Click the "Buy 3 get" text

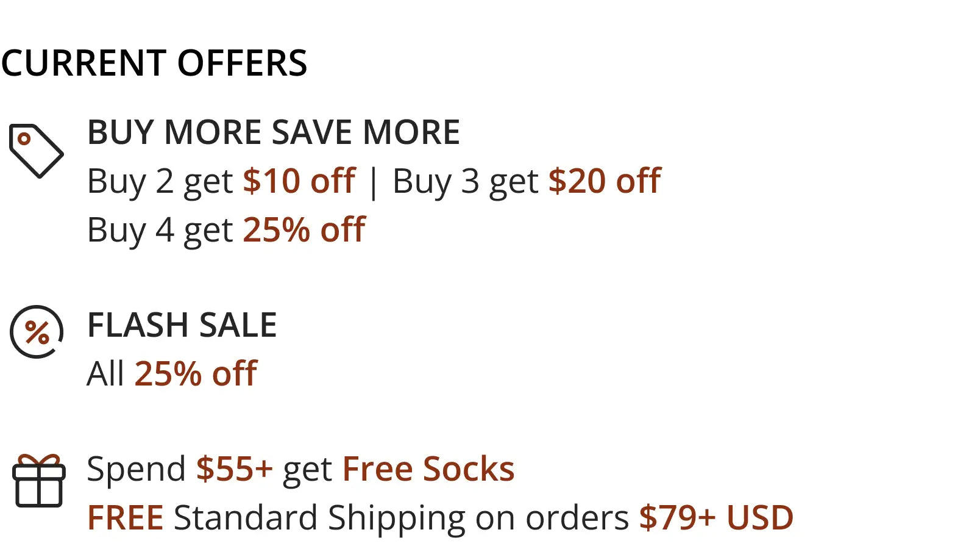(x=465, y=181)
